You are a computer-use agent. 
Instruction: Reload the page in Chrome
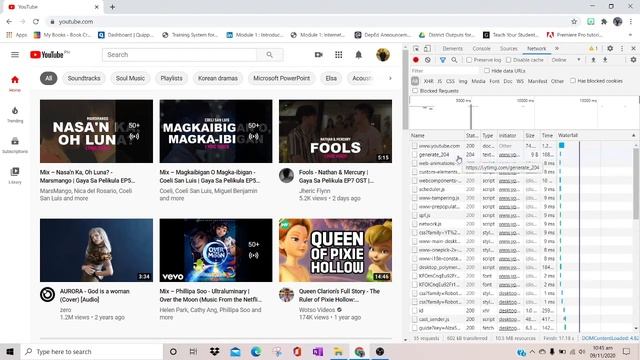36,21
